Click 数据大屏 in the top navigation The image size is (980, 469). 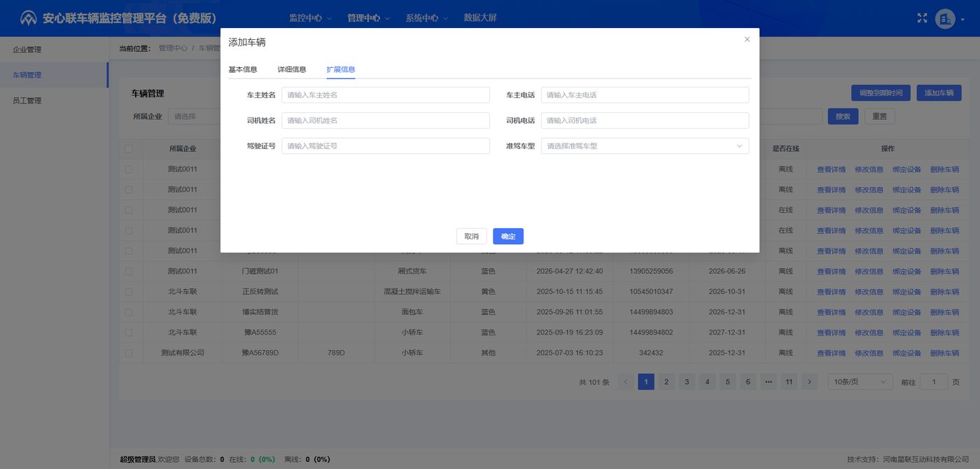pos(480,18)
